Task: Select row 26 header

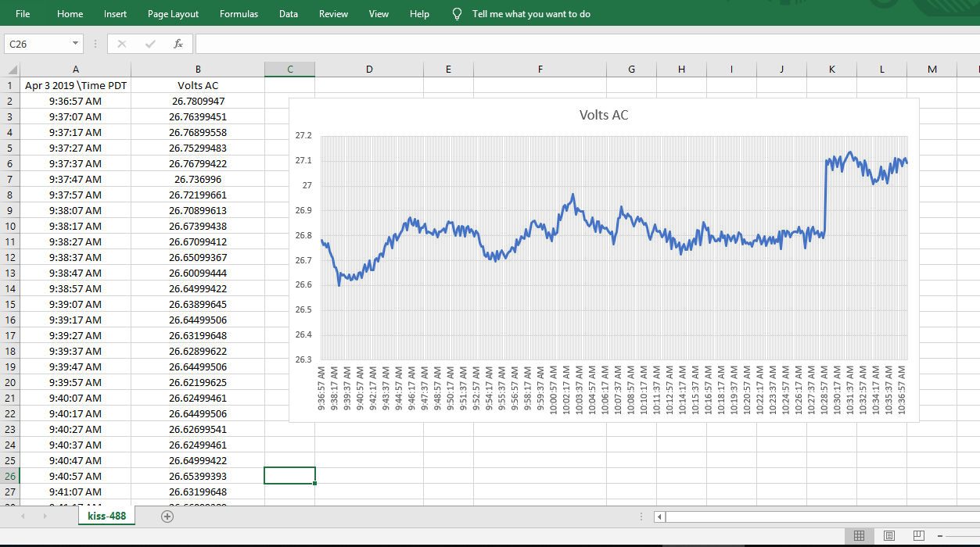Action: point(10,476)
